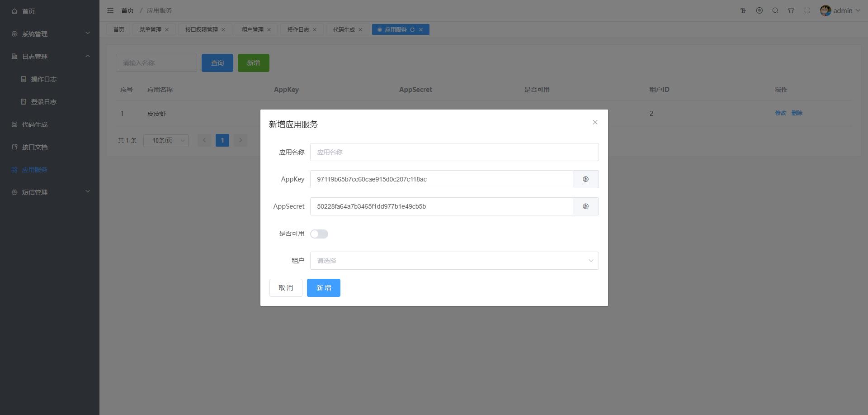Click the AppKey input field

pyautogui.click(x=441, y=179)
